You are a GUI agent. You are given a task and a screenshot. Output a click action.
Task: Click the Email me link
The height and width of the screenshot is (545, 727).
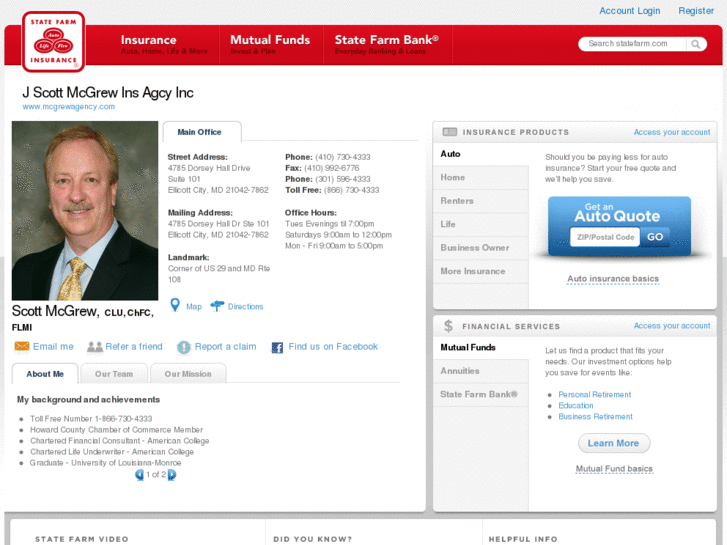point(53,346)
